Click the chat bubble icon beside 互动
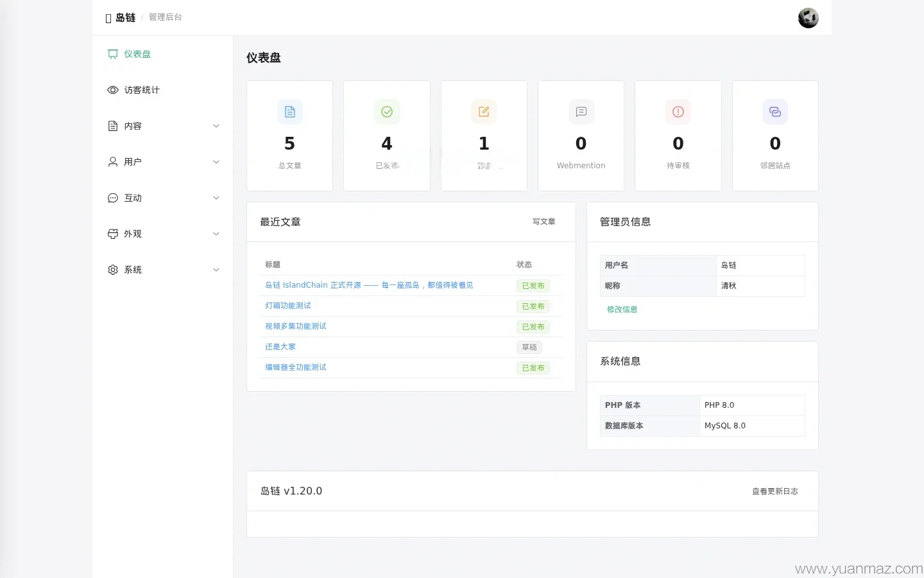924x578 pixels. click(x=113, y=198)
